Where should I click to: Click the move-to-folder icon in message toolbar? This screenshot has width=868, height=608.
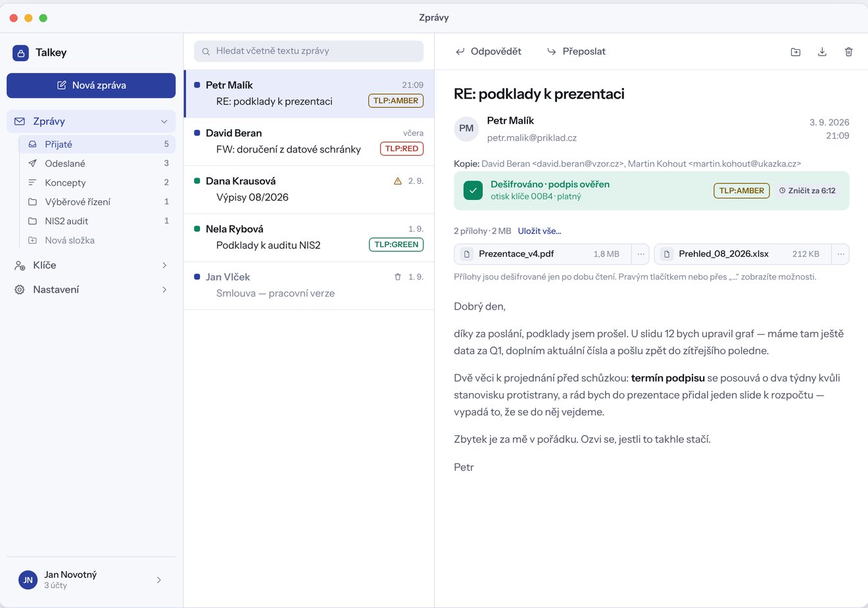point(796,52)
